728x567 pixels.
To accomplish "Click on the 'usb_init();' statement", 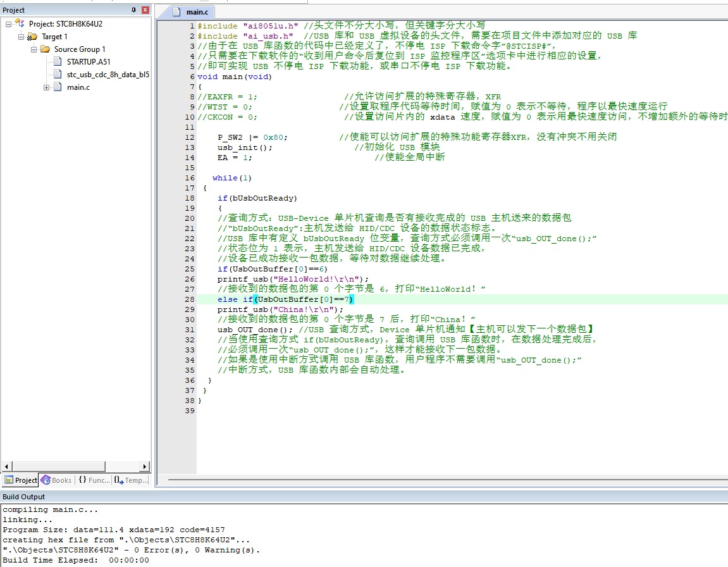I will tap(245, 147).
